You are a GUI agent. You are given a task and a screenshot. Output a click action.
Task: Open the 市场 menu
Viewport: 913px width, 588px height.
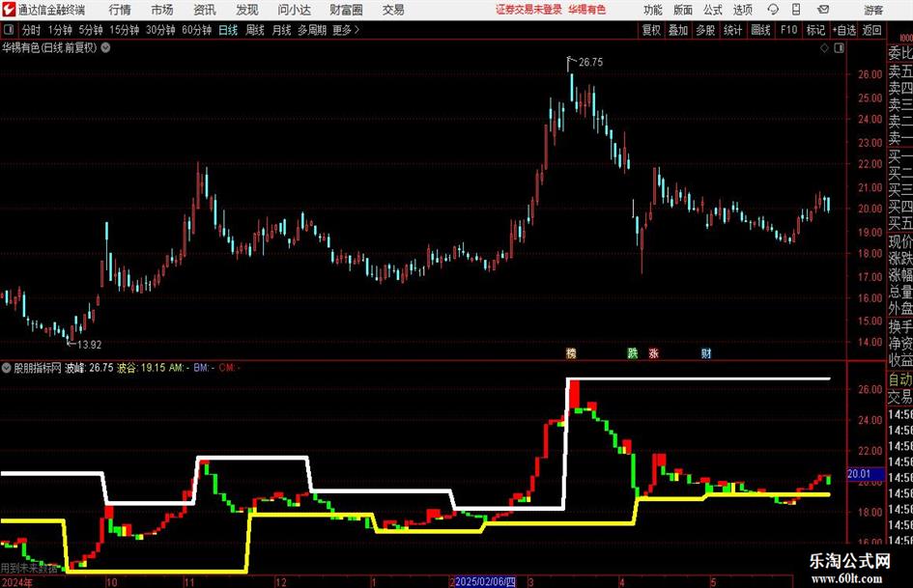click(x=162, y=10)
